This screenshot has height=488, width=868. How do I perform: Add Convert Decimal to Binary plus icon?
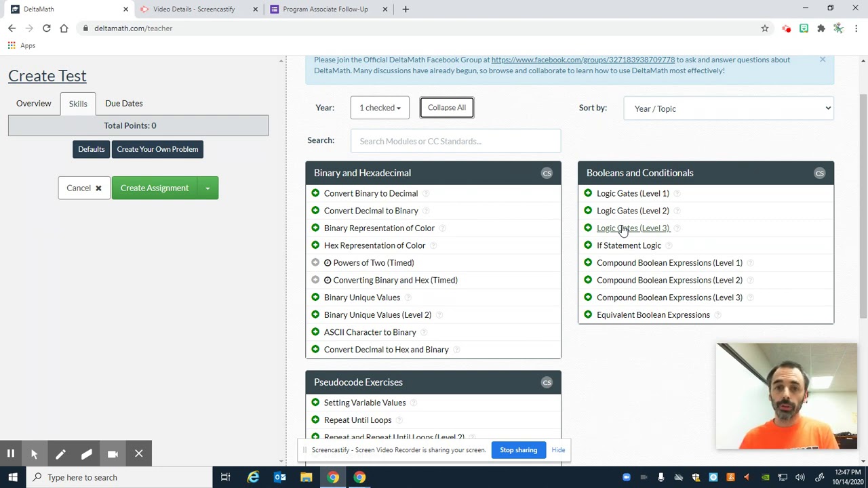(315, 211)
